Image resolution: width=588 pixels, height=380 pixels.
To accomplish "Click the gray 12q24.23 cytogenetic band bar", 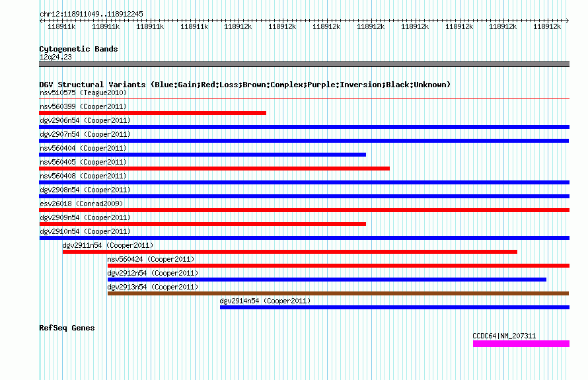I will (304, 64).
